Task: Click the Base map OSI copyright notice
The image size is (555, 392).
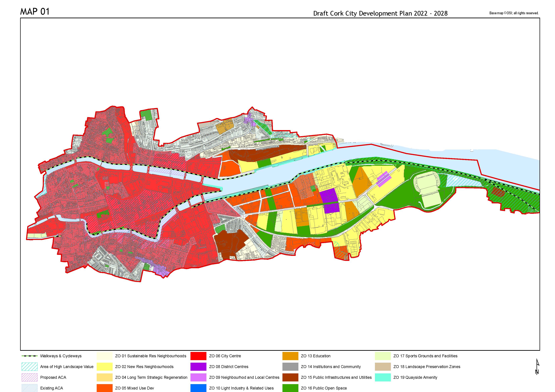Action: click(514, 13)
